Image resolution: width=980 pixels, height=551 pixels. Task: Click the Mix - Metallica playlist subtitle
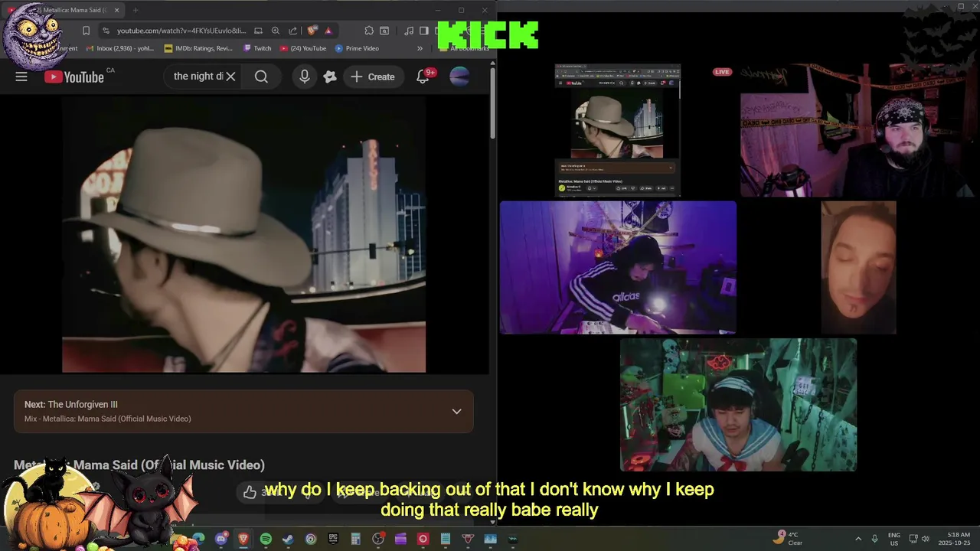107,419
